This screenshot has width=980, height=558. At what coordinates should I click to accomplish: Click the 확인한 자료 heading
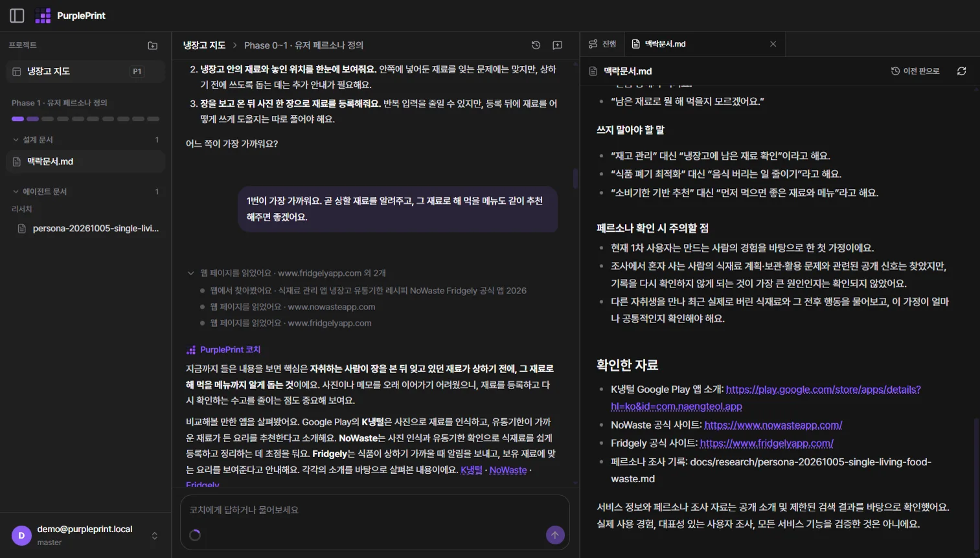[628, 365]
